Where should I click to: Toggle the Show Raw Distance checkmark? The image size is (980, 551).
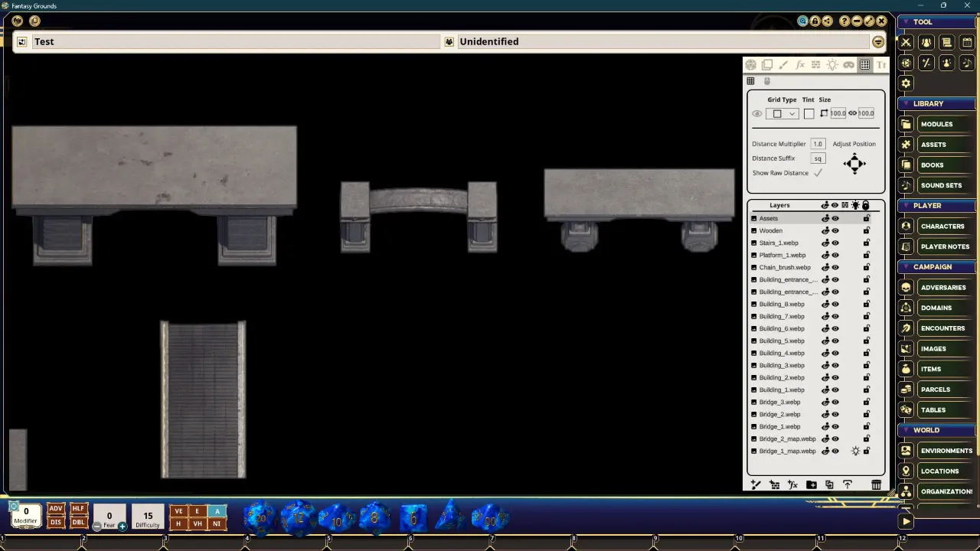coord(818,173)
